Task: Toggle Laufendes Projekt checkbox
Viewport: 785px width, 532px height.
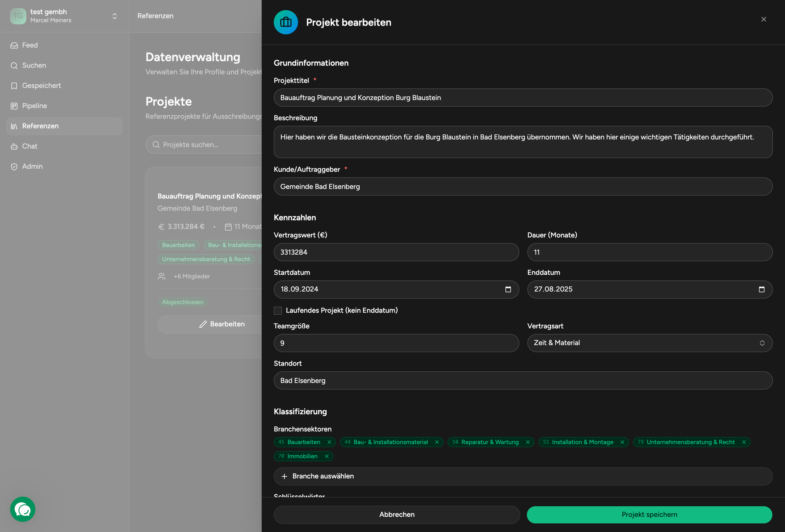Action: [x=278, y=310]
